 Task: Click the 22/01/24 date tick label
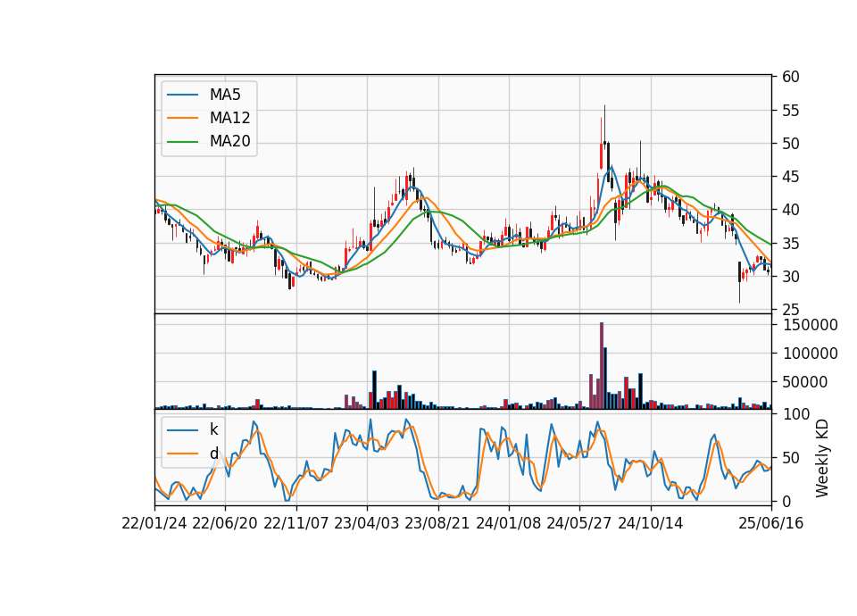click(x=154, y=524)
